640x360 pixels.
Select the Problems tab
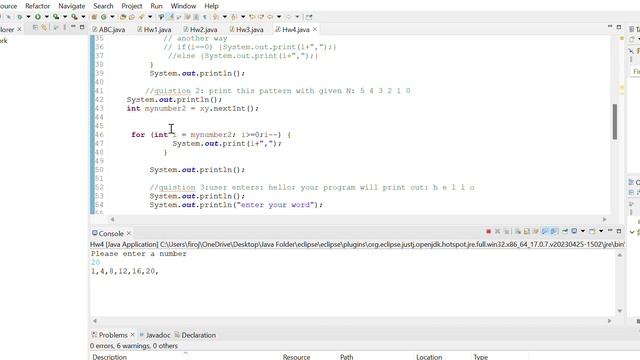(x=109, y=335)
